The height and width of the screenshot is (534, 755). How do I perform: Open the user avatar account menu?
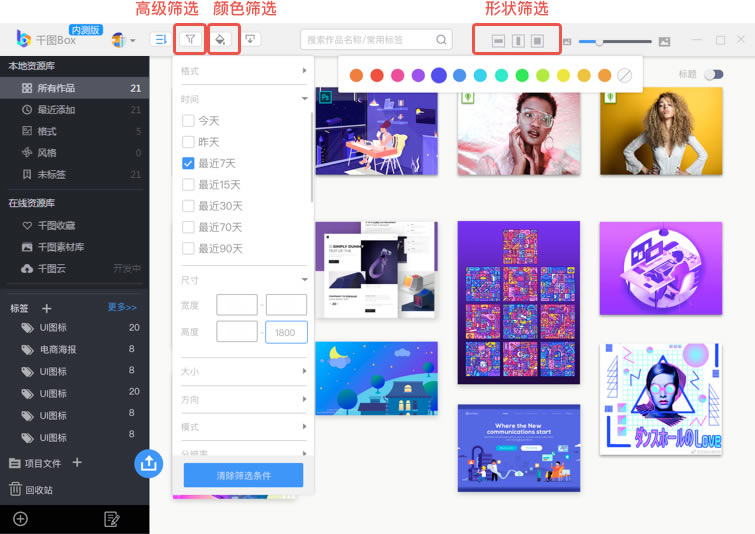click(123, 40)
